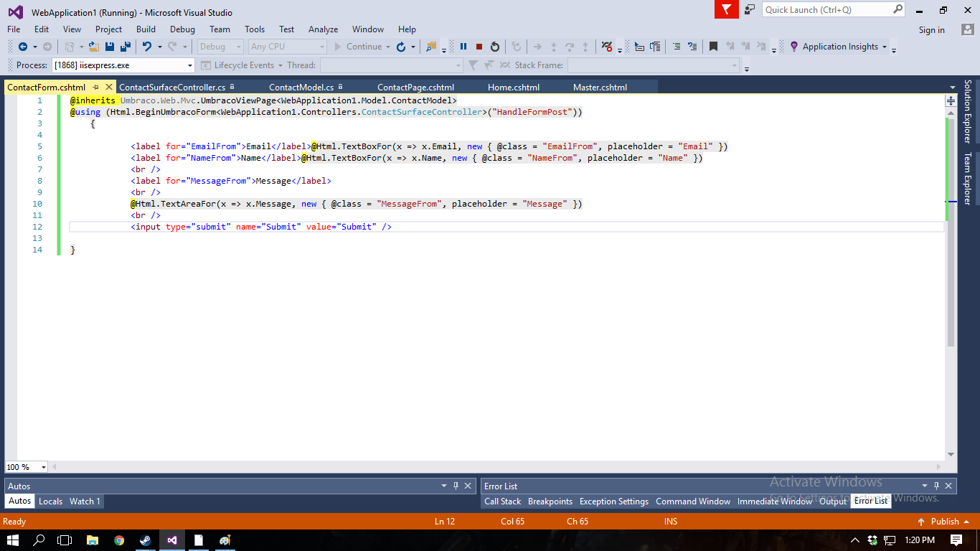Screen dimensions: 980x551
Task: Click the Continue button
Action: coord(364,47)
